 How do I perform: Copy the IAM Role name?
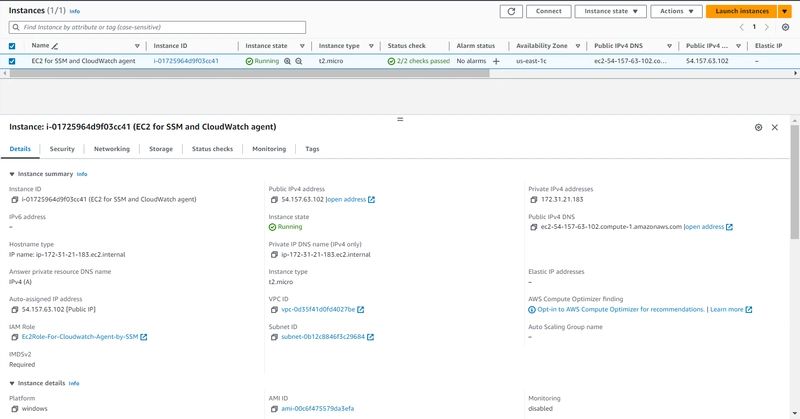(15, 337)
